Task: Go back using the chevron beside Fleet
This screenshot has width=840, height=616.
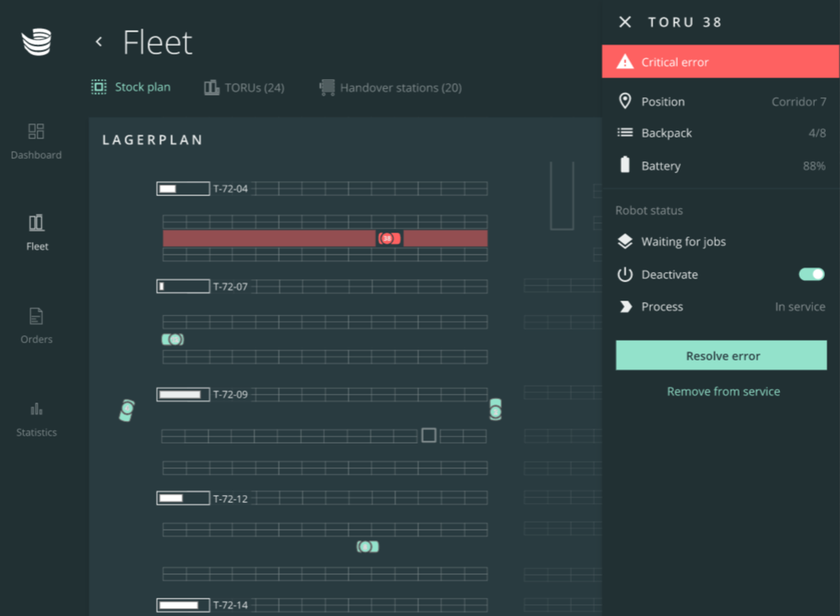Action: (99, 42)
